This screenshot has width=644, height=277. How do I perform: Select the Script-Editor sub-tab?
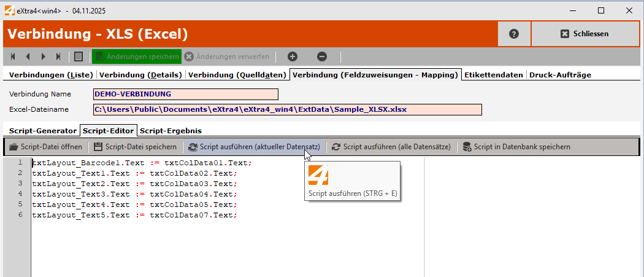109,131
